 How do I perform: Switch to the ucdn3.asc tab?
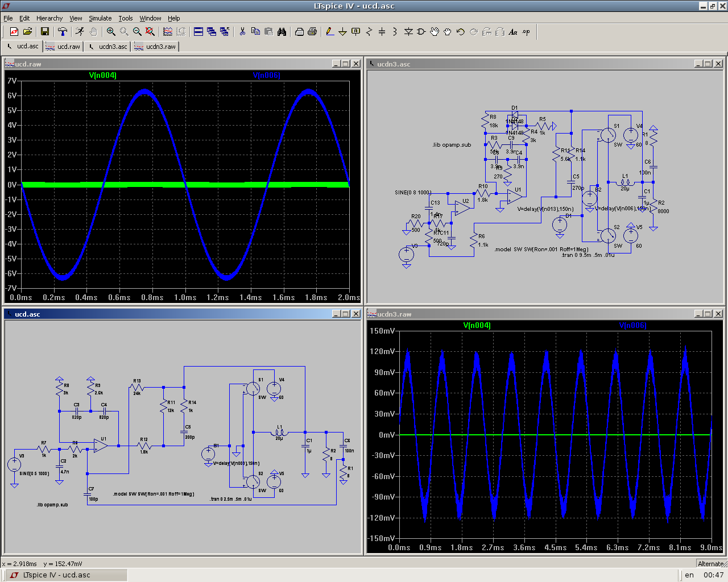[x=107, y=47]
